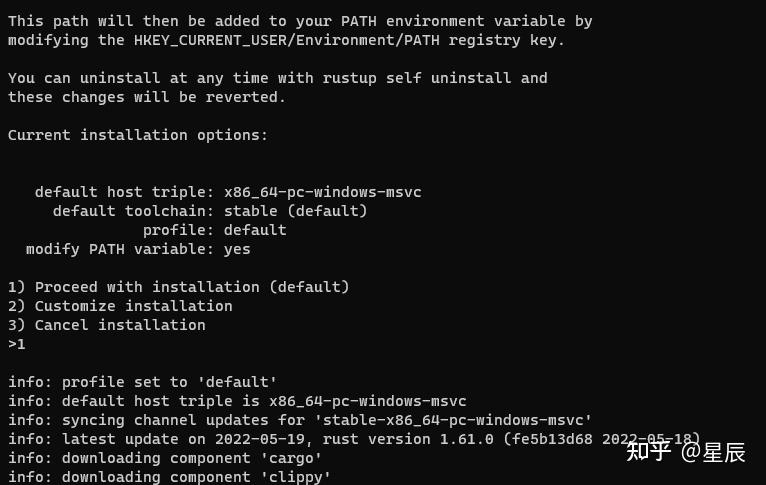Click HKEY_CURRENT_USER/Environment/PATH registry key text
Image resolution: width=766 pixels, height=485 pixels.
[287, 41]
